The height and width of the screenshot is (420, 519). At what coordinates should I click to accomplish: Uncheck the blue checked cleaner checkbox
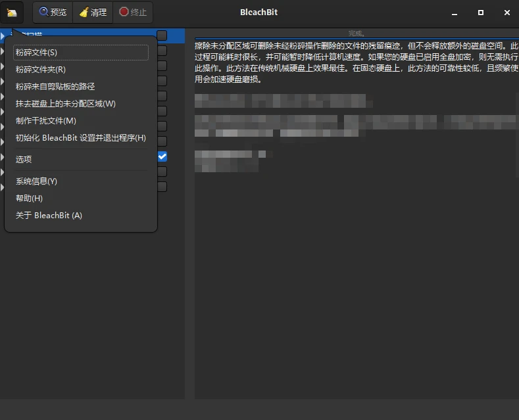click(162, 156)
